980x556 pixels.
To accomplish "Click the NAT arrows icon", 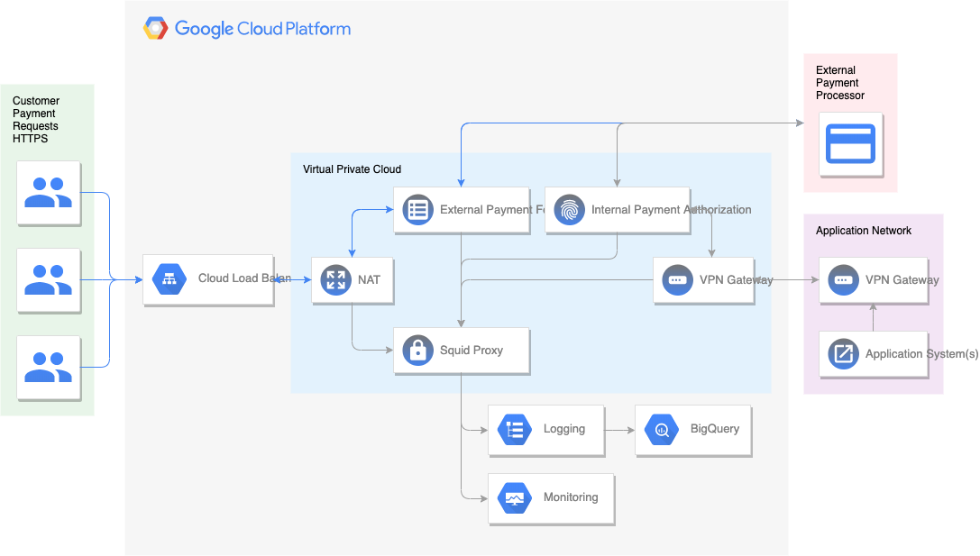I will pyautogui.click(x=335, y=280).
